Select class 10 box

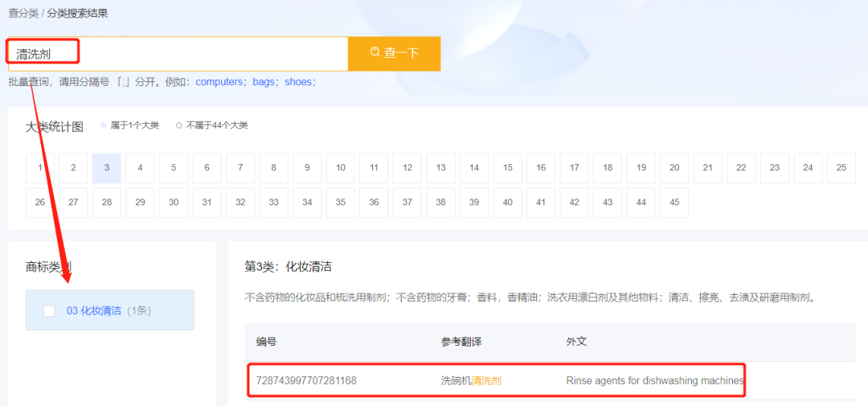341,168
